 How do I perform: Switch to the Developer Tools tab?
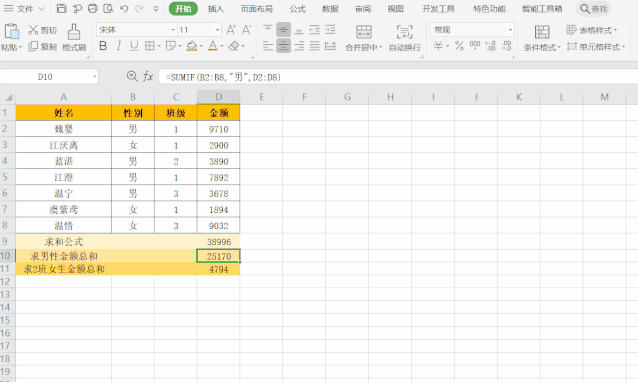pos(438,9)
